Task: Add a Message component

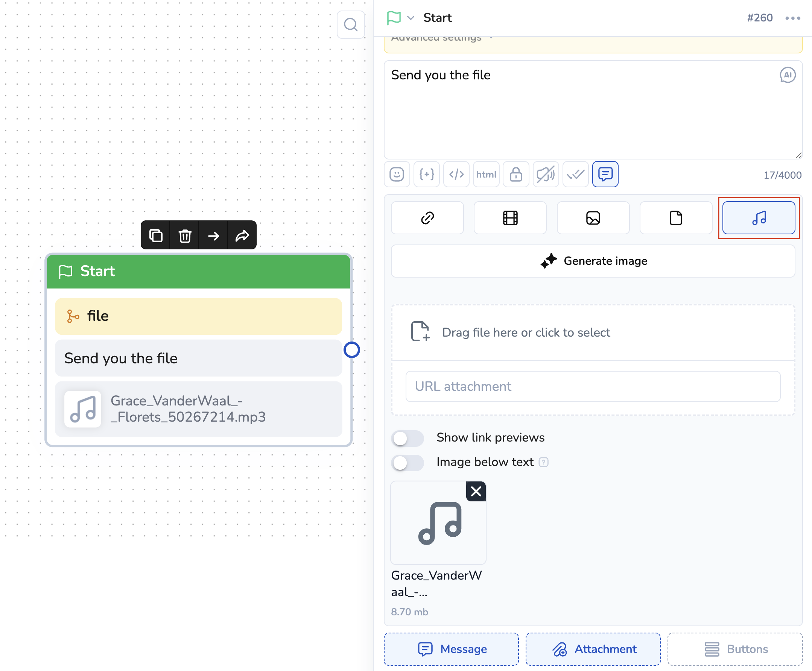Action: coord(451,649)
